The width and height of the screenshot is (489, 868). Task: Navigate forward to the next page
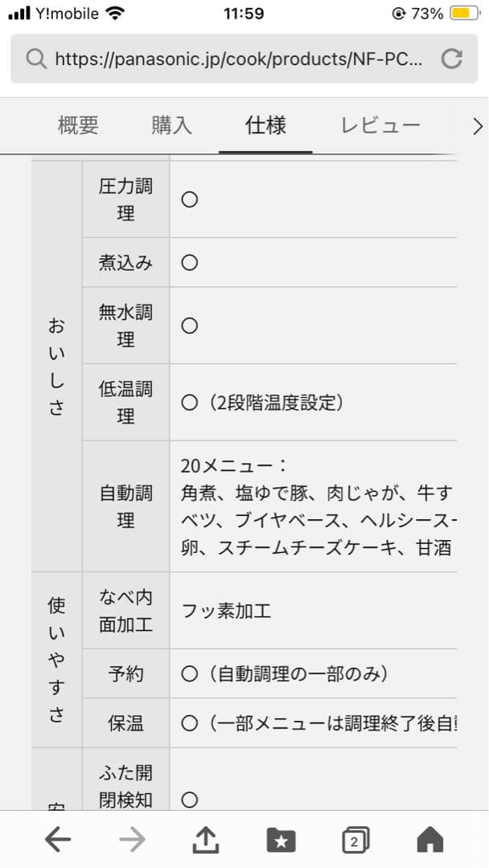131,840
